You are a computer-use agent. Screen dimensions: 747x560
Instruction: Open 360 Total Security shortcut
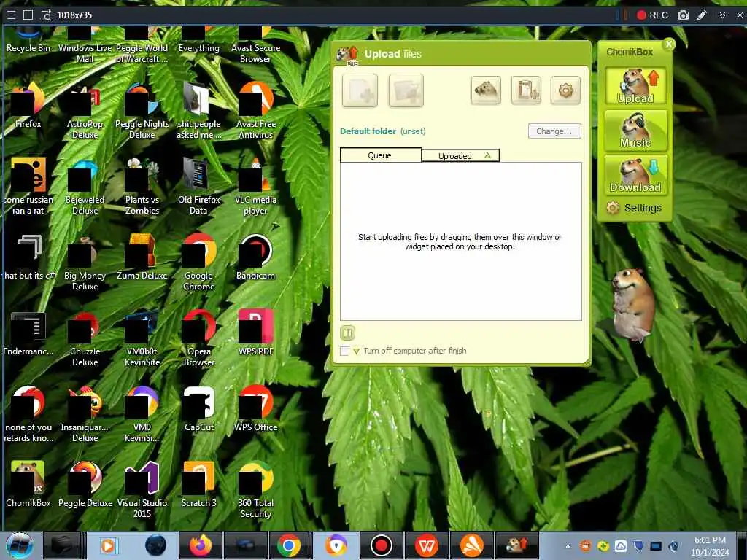coord(256,489)
